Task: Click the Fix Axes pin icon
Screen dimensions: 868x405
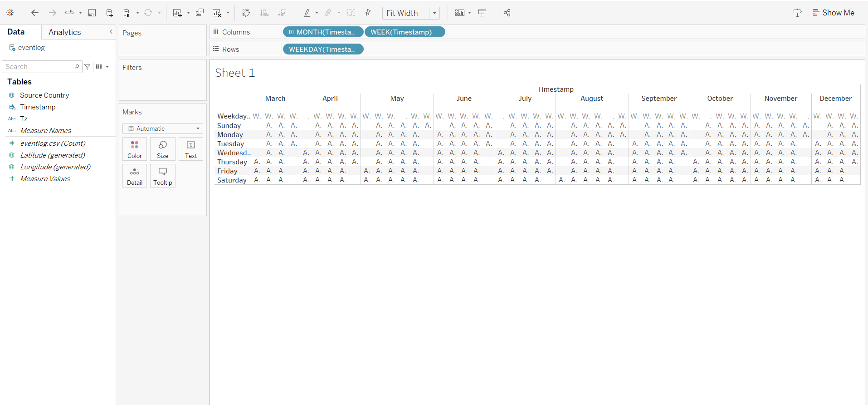Action: pos(368,13)
